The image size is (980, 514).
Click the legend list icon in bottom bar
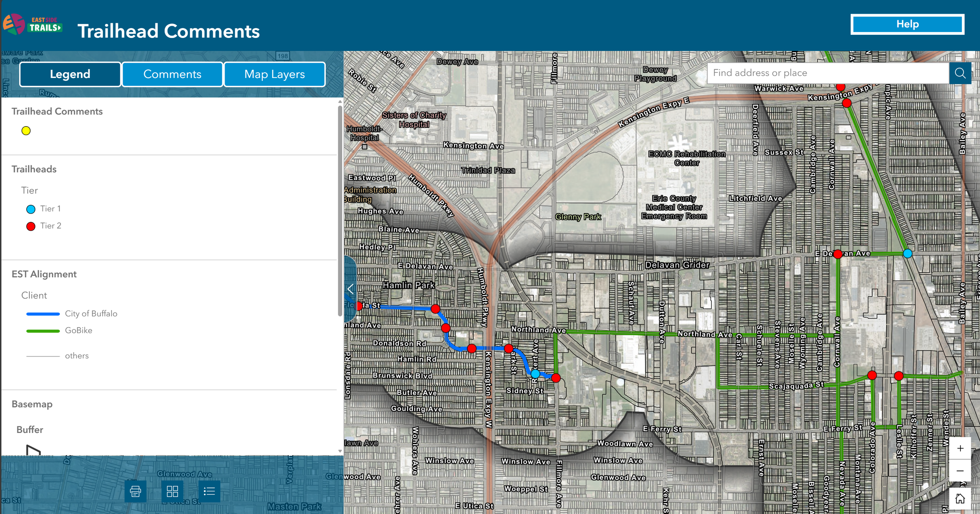(x=209, y=491)
